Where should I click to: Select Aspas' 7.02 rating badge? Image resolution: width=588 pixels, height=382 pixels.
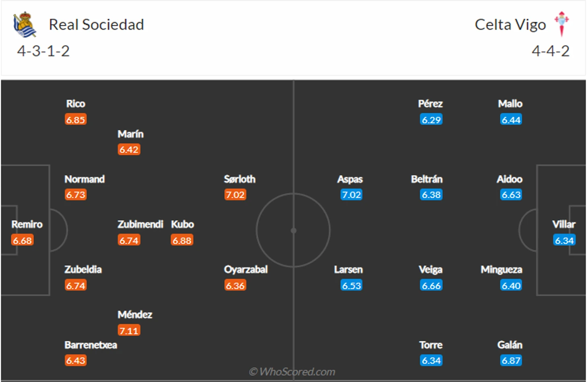point(351,195)
